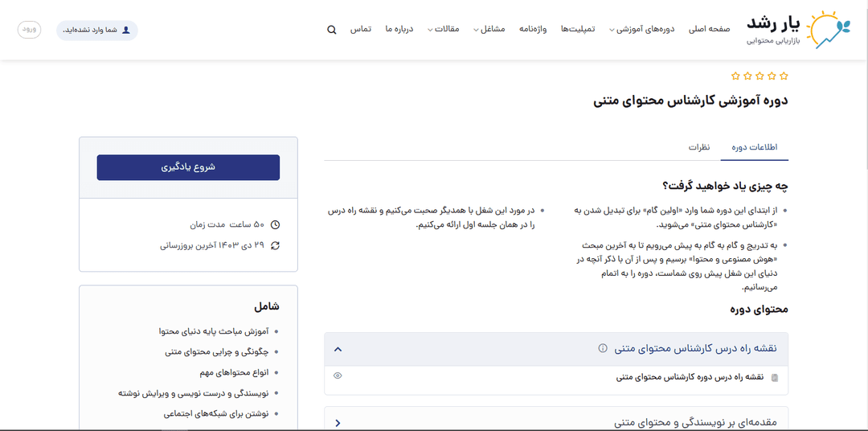Click the refresh icon next to ۲۹ دی ۱۴۰۳
Screen dimensions: 868x431
pos(275,245)
